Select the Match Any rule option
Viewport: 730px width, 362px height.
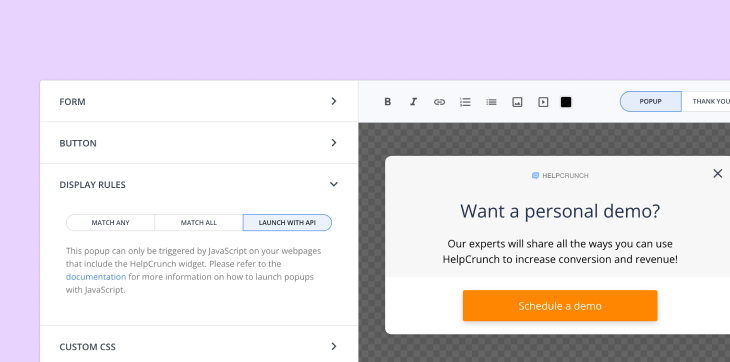click(x=110, y=222)
